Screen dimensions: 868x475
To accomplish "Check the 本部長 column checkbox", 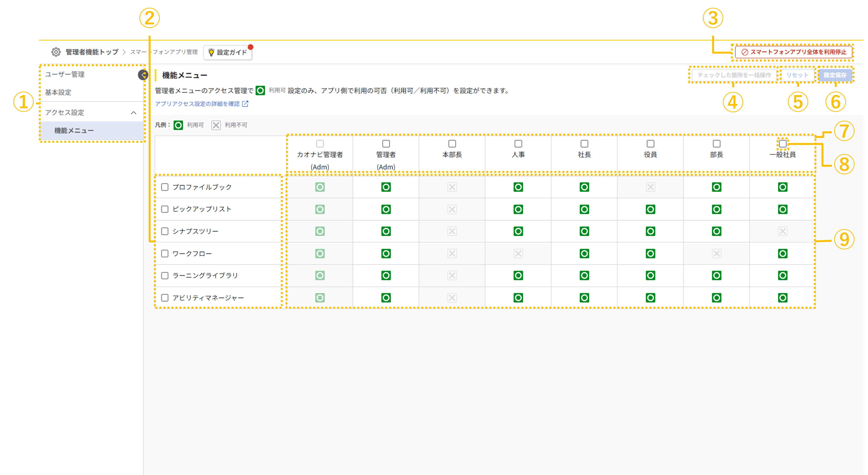I will tap(452, 144).
